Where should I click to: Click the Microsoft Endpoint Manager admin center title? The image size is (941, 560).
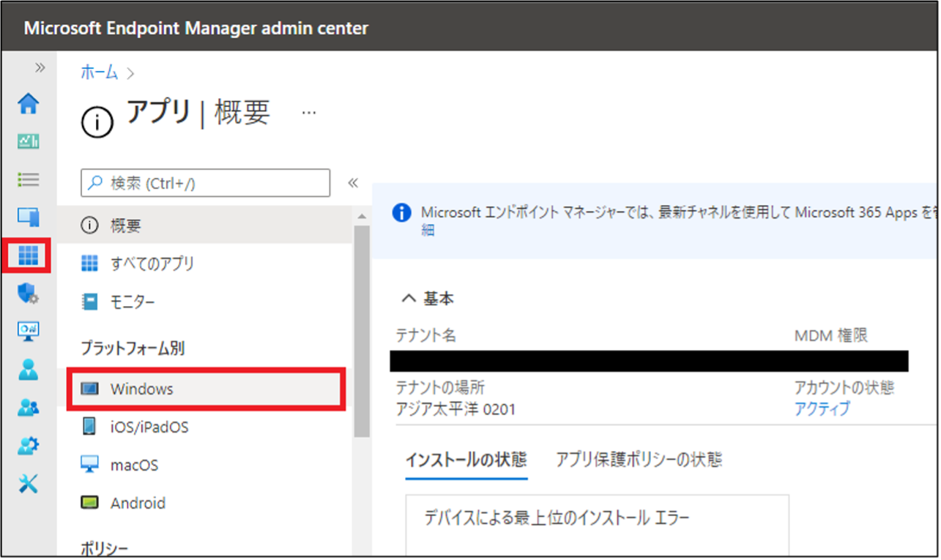(196, 29)
